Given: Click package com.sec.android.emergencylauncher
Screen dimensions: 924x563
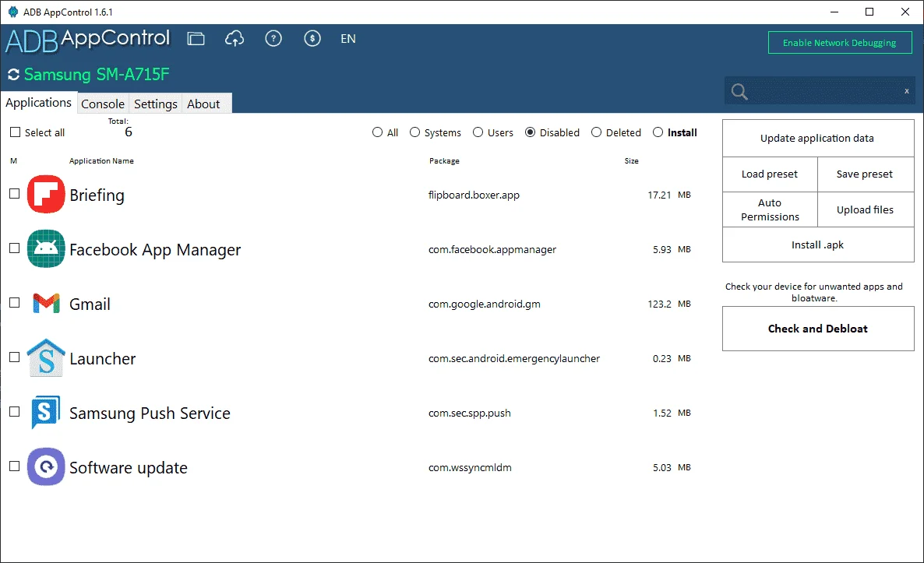Looking at the screenshot, I should (x=514, y=359).
